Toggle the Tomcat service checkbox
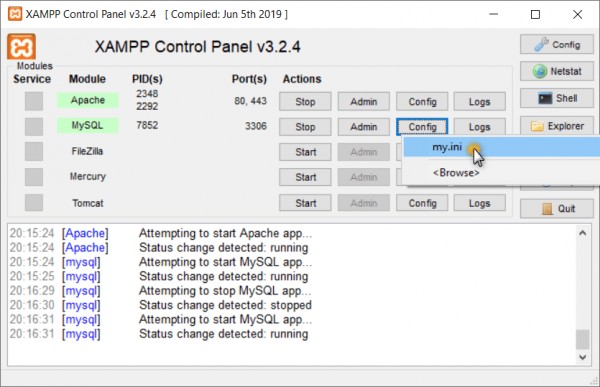This screenshot has width=600, height=387. pyautogui.click(x=34, y=202)
